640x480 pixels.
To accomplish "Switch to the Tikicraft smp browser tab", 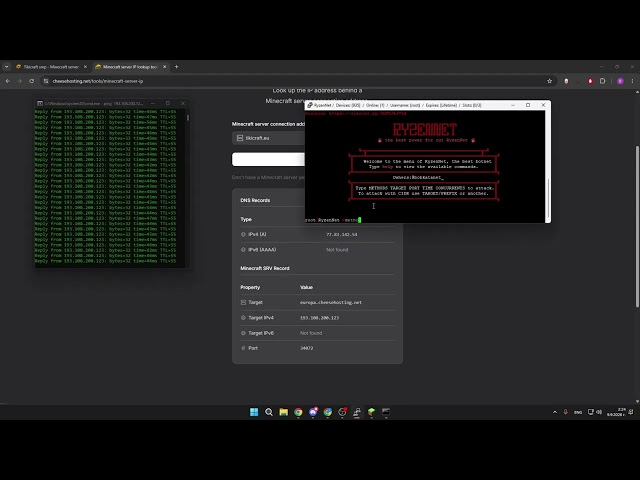I will [x=51, y=67].
